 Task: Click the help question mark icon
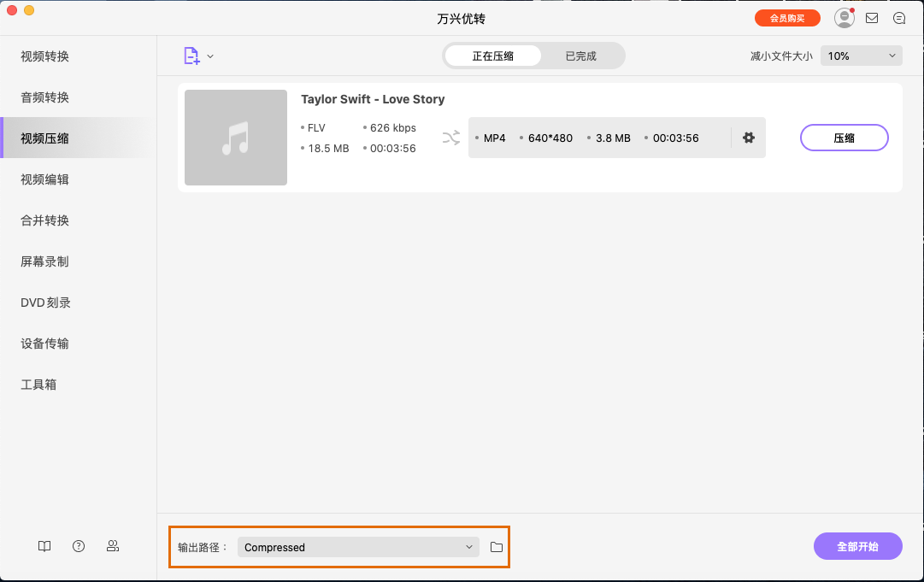[79, 546]
